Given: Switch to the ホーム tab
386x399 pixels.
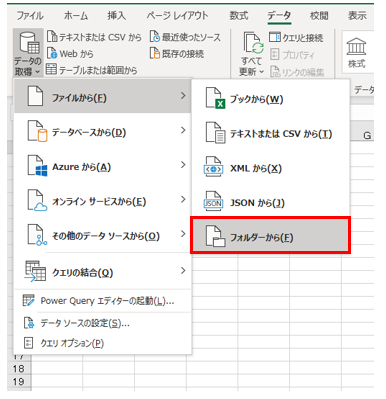Looking at the screenshot, I should pyautogui.click(x=76, y=16).
